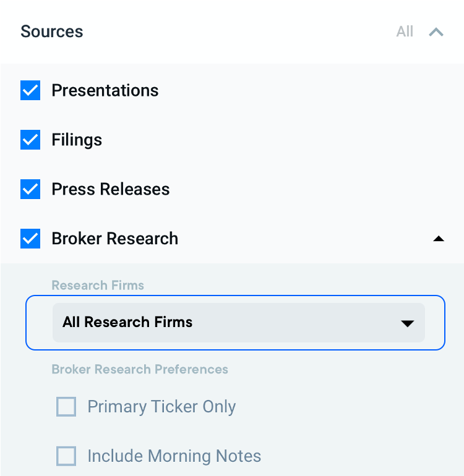Uncheck the Presentations checkbox
Screen dimensions: 464x476
(30, 90)
